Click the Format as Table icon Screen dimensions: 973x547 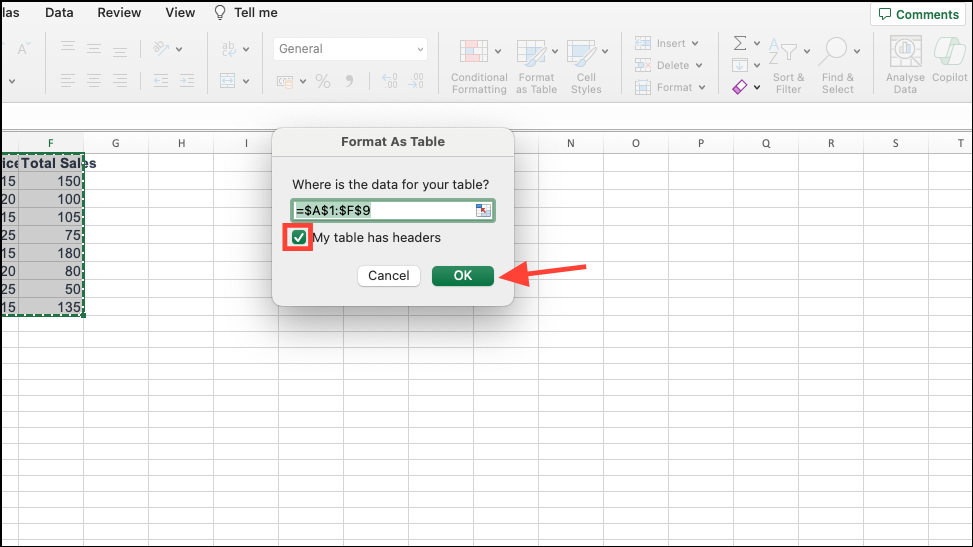pos(531,53)
